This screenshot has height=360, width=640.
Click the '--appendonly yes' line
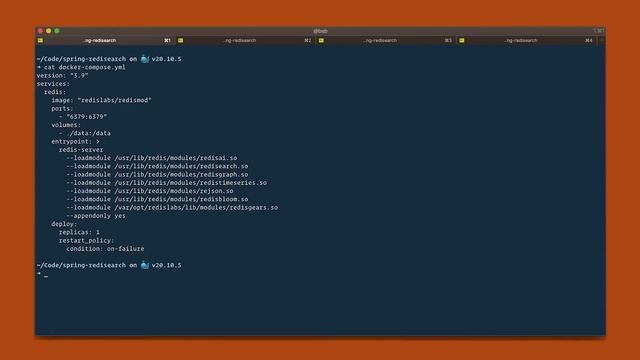[x=96, y=216]
